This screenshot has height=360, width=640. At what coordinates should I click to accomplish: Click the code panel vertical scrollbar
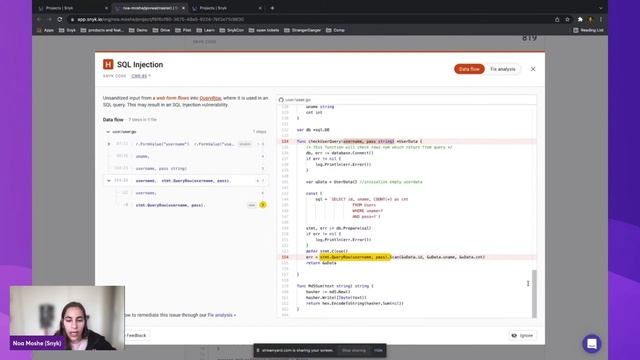[x=534, y=293]
